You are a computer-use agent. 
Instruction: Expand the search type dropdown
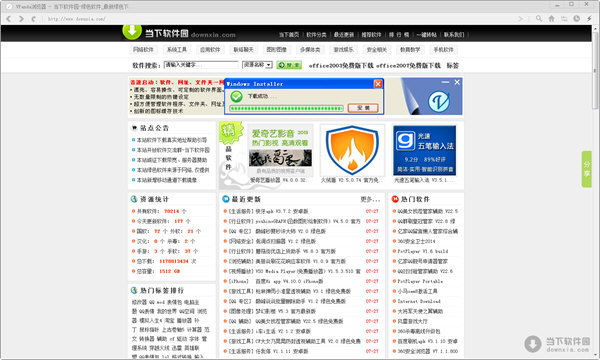pos(257,65)
